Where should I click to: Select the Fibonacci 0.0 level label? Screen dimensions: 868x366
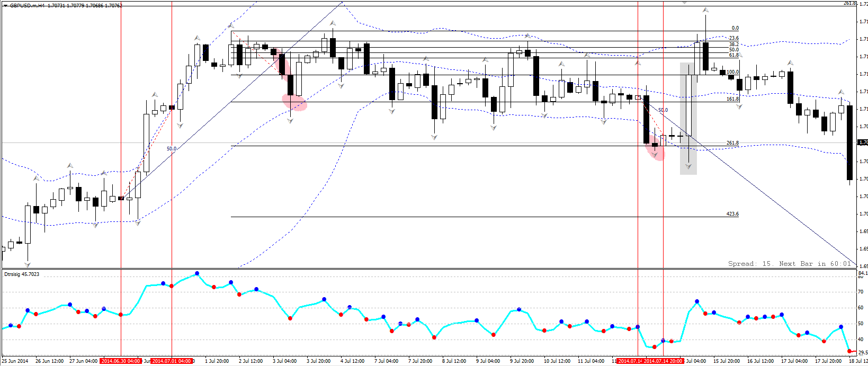(x=735, y=28)
